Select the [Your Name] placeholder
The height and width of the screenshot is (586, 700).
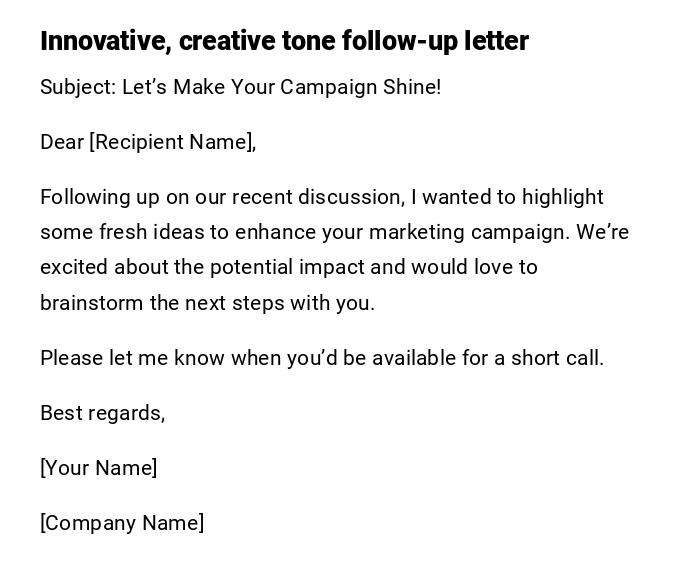pos(98,468)
